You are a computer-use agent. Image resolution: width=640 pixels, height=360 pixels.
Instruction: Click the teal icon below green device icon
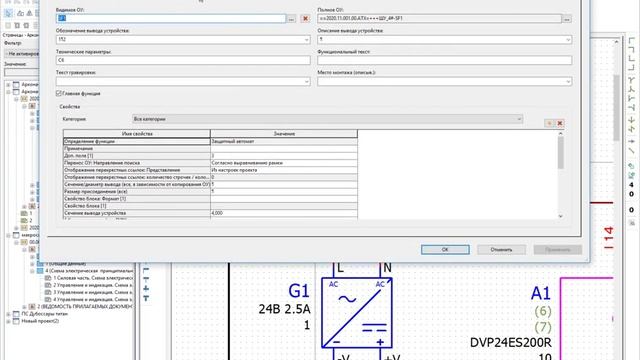click(x=631, y=175)
